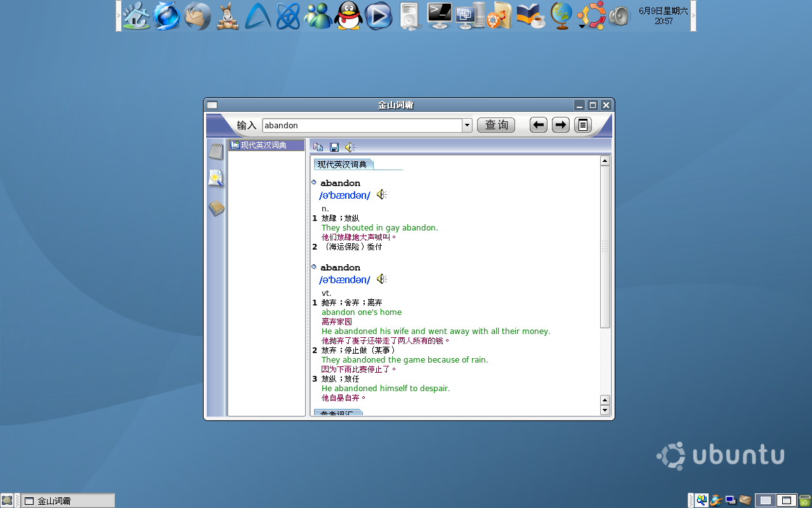
Task: Launch the media player play-button icon
Action: coord(379,16)
